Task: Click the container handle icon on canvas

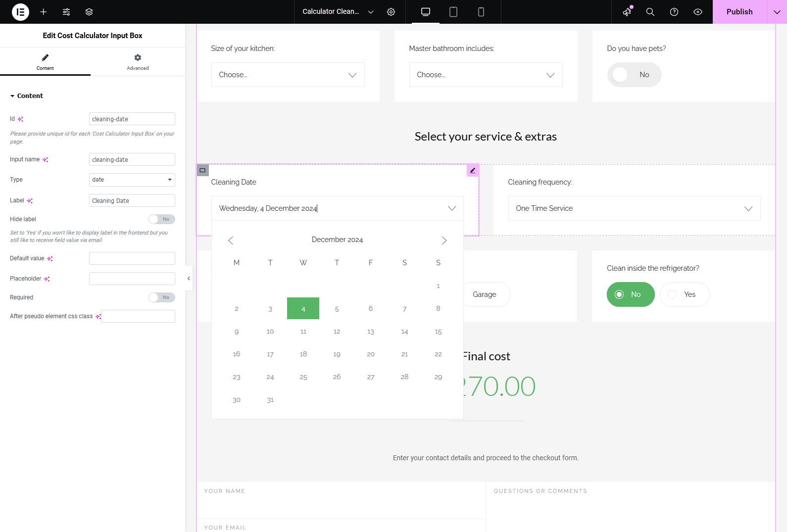Action: 202,170
